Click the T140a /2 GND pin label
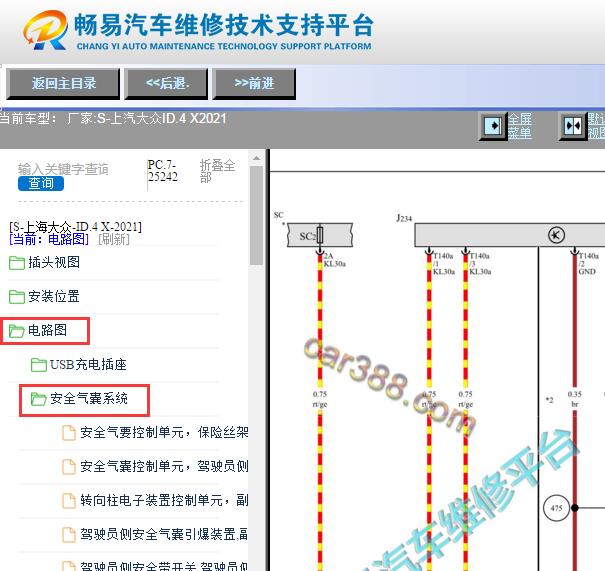Screen dimensions: 605x571 [x=588, y=264]
